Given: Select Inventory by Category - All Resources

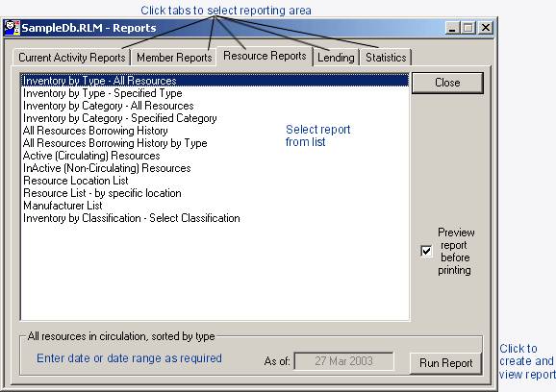Looking at the screenshot, I should 215,106.
